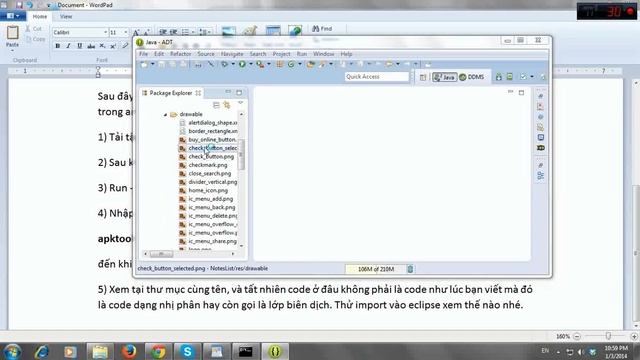Click the Picture insert icon in WordPad ribbon
Image resolution: width=640 pixels, height=360 pixels.
click(x=229, y=31)
